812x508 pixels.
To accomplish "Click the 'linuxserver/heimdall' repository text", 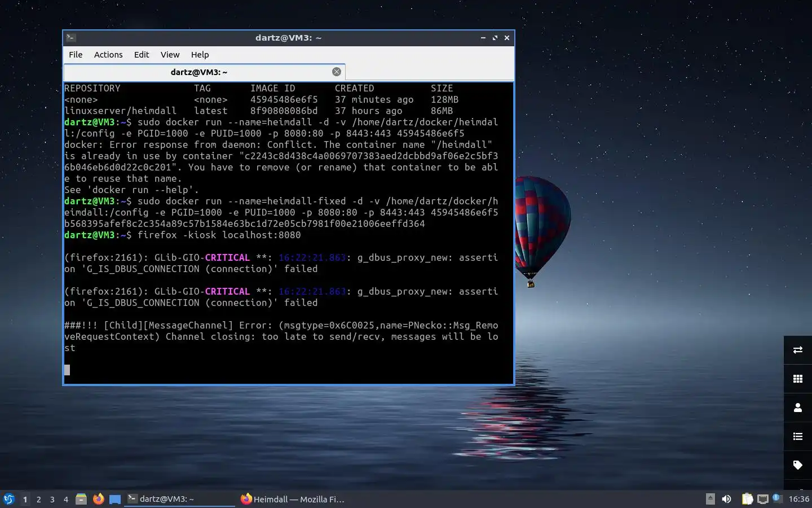I will pyautogui.click(x=121, y=111).
